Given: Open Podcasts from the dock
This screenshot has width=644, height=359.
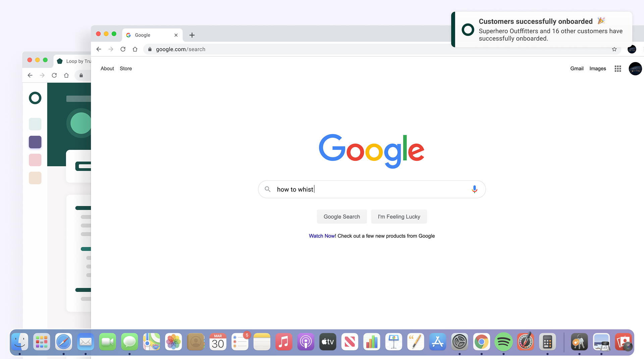Looking at the screenshot, I should [306, 342].
